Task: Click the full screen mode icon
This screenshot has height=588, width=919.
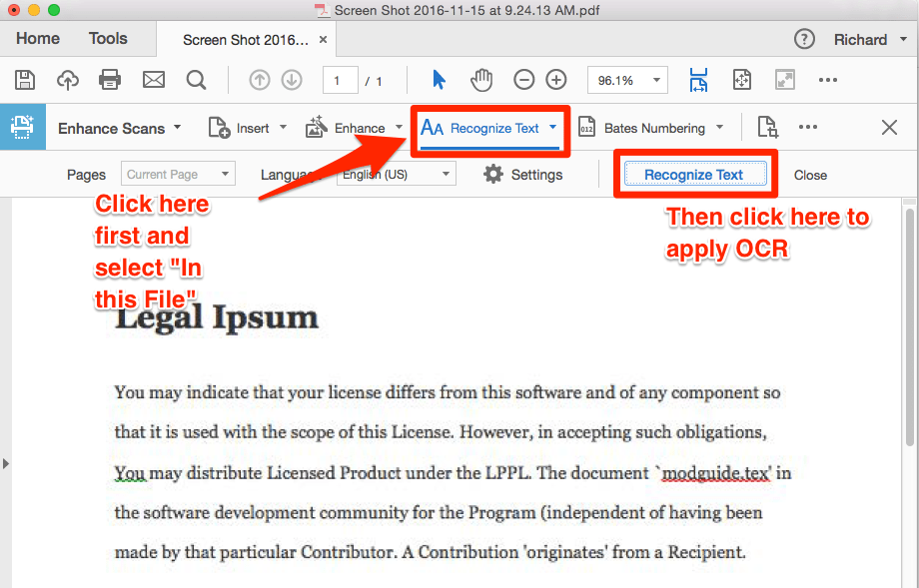Action: [785, 80]
